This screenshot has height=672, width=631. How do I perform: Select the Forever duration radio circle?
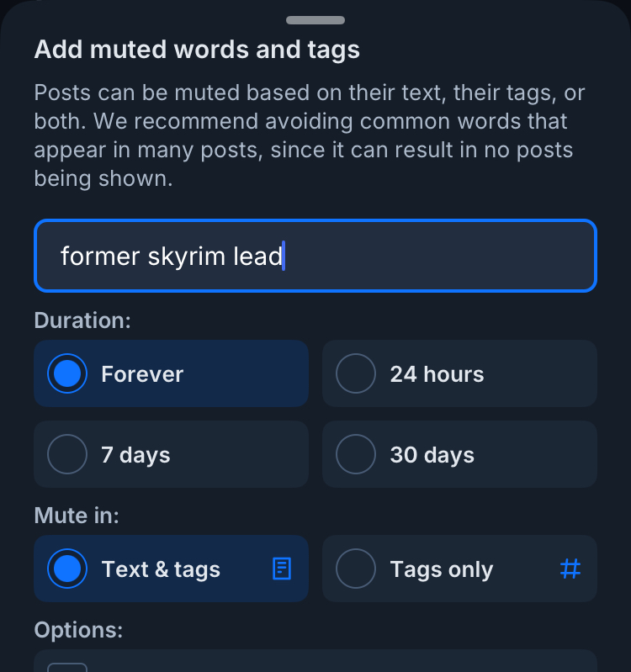pyautogui.click(x=67, y=373)
